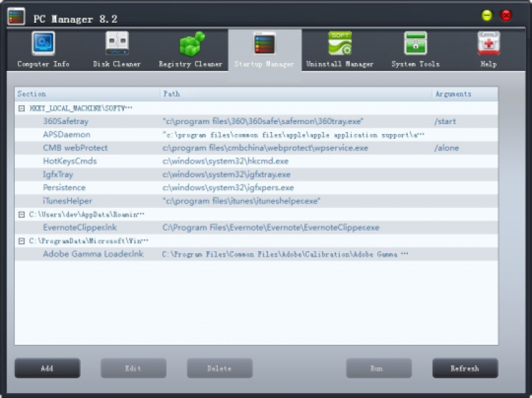This screenshot has height=398, width=532.
Task: Minimize the window with yellow button
Action: (487, 16)
